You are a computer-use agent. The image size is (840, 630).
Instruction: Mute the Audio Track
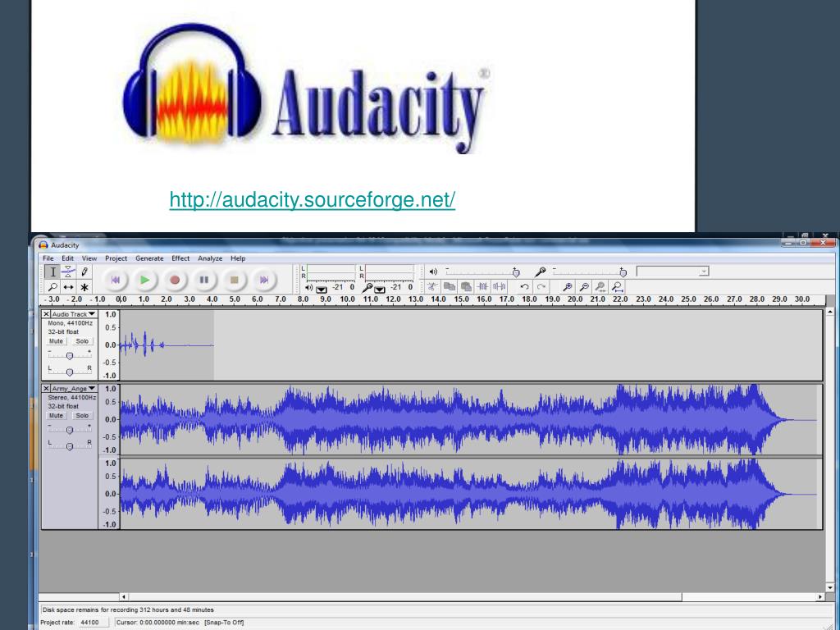(x=57, y=341)
